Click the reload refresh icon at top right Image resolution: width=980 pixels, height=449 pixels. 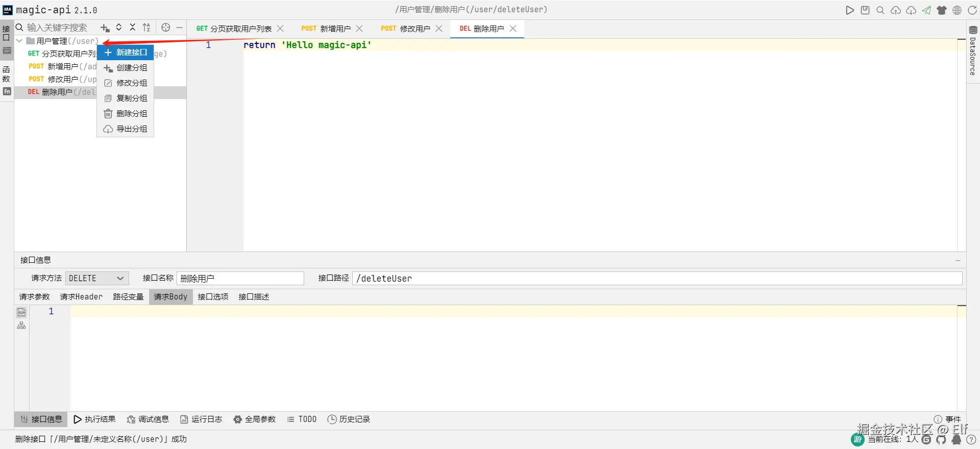972,10
